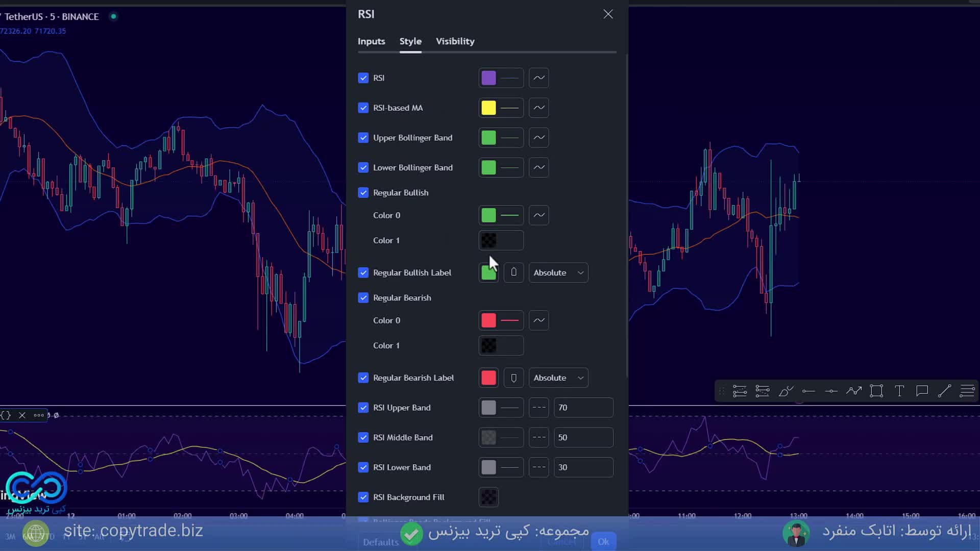This screenshot has width=980, height=551.
Task: Select the polyline arrow path tool
Action: (853, 391)
